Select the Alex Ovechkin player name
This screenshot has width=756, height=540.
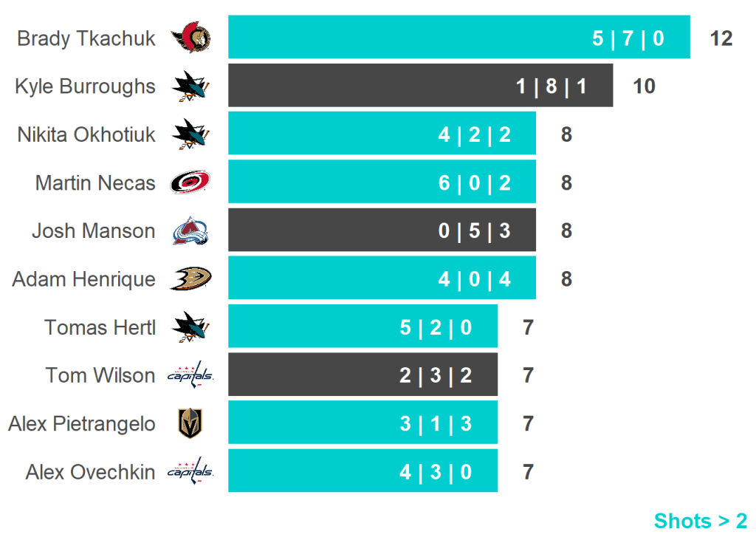point(90,472)
